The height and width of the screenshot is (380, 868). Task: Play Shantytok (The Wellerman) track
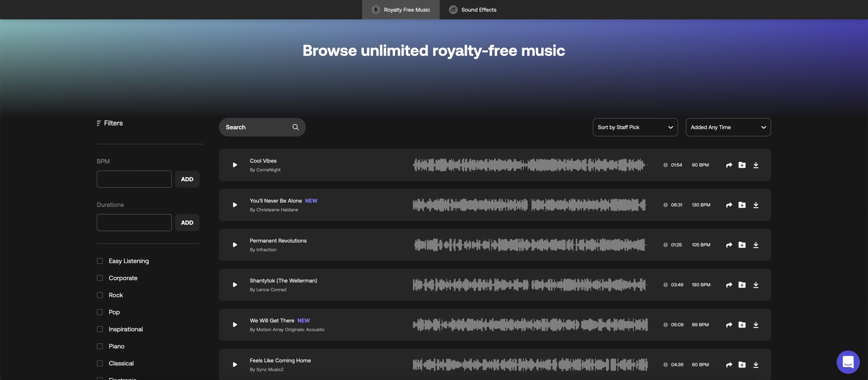point(235,285)
